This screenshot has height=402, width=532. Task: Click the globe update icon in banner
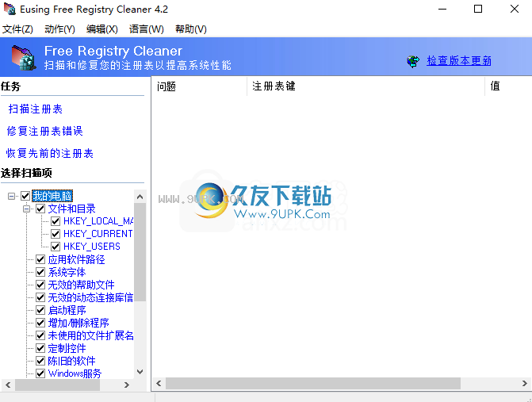pyautogui.click(x=413, y=61)
